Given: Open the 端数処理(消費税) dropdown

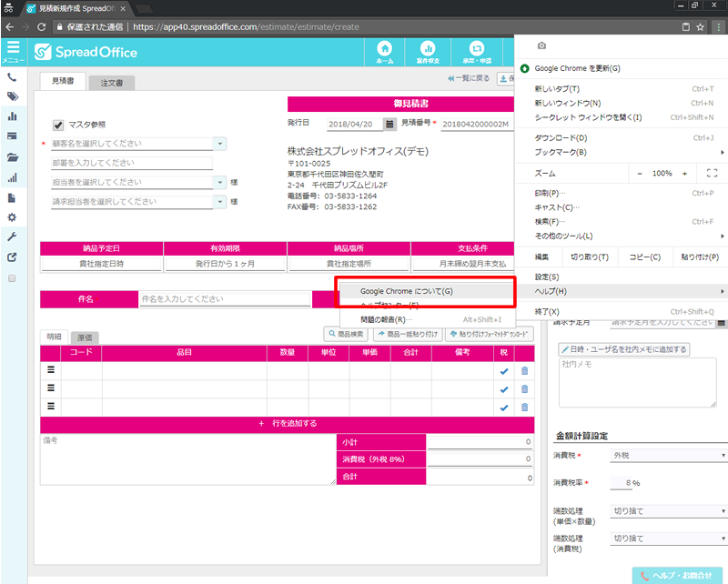Looking at the screenshot, I should [x=669, y=539].
